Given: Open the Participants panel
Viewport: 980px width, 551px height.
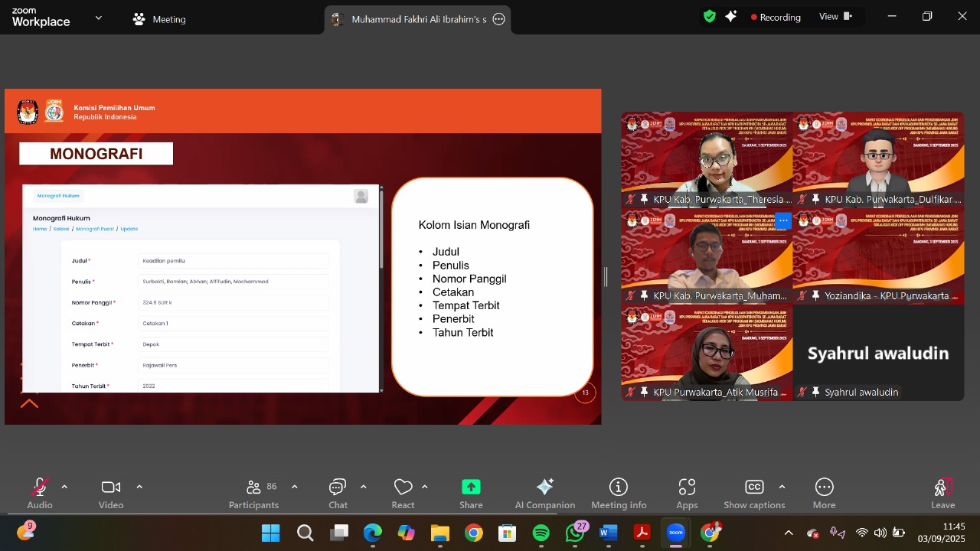Looking at the screenshot, I should click(253, 493).
